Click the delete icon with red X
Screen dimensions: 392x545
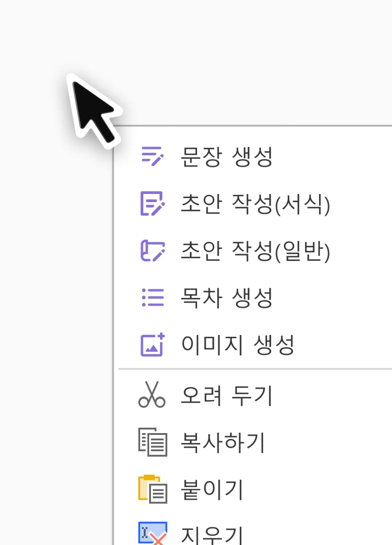coord(152,533)
